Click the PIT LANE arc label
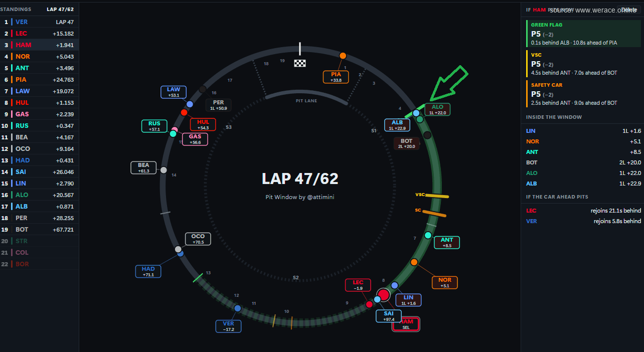Image resolution: width=644 pixels, height=352 pixels. click(x=306, y=101)
